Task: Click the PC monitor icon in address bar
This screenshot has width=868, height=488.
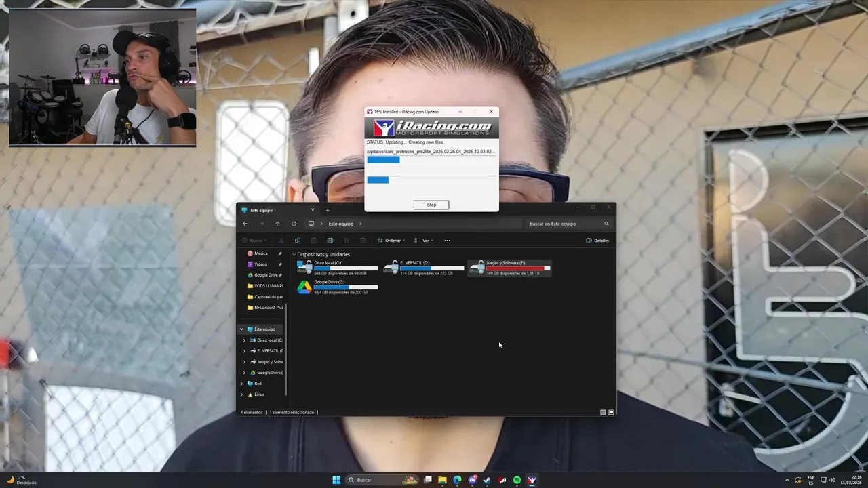Action: click(x=311, y=224)
